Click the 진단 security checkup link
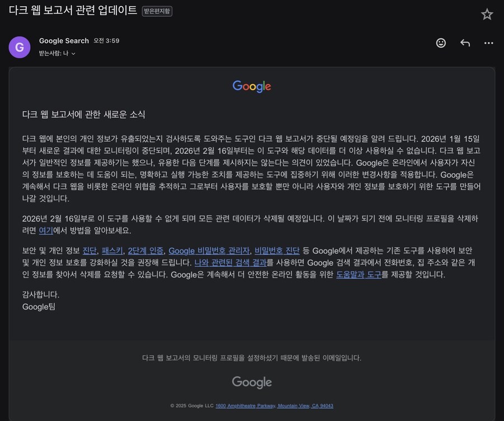504x421 pixels. coord(90,251)
